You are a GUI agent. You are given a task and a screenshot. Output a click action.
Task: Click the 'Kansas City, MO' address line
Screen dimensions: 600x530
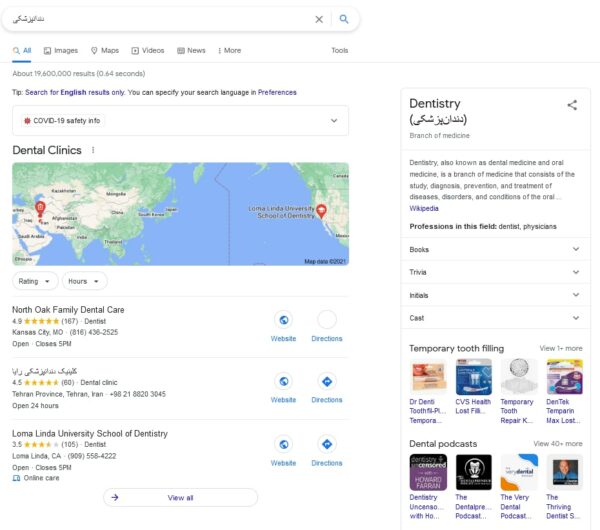tap(38, 332)
